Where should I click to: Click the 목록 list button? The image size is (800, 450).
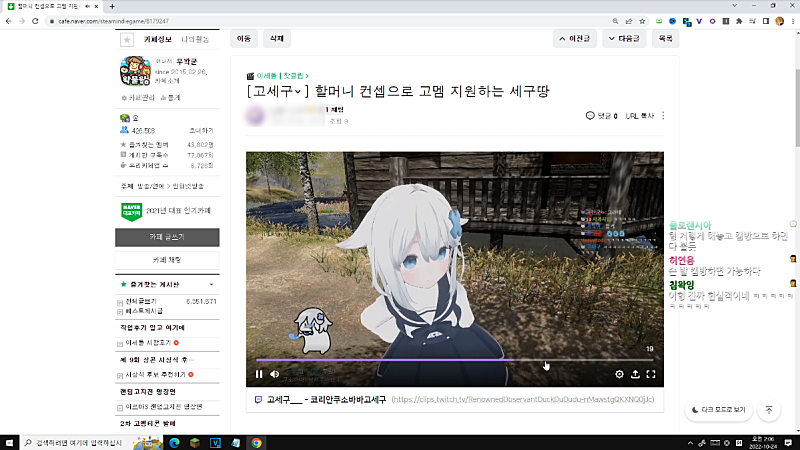[665, 38]
